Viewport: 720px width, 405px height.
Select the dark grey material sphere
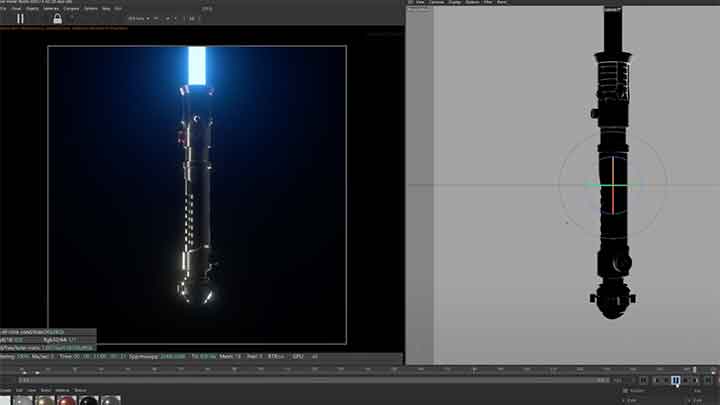click(x=111, y=400)
